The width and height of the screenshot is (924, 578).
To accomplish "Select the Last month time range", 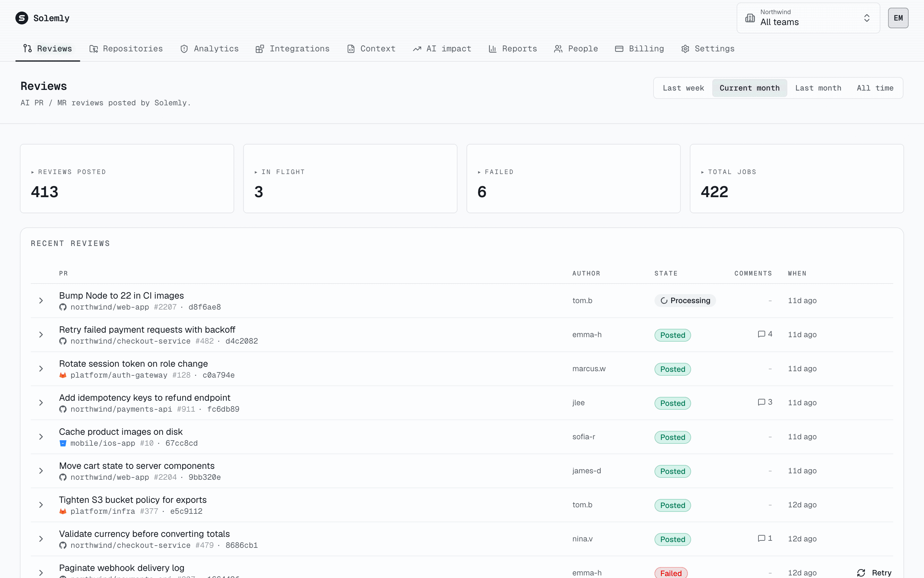I will pos(818,88).
